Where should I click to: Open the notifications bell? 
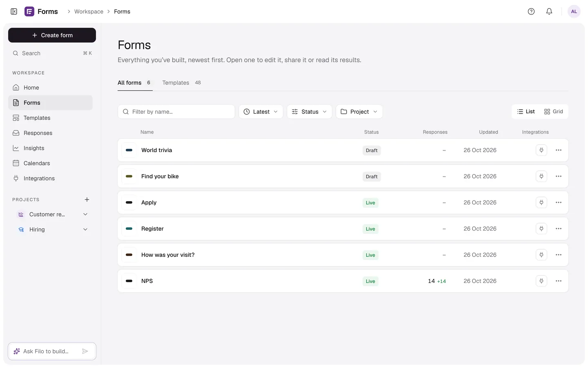549,11
